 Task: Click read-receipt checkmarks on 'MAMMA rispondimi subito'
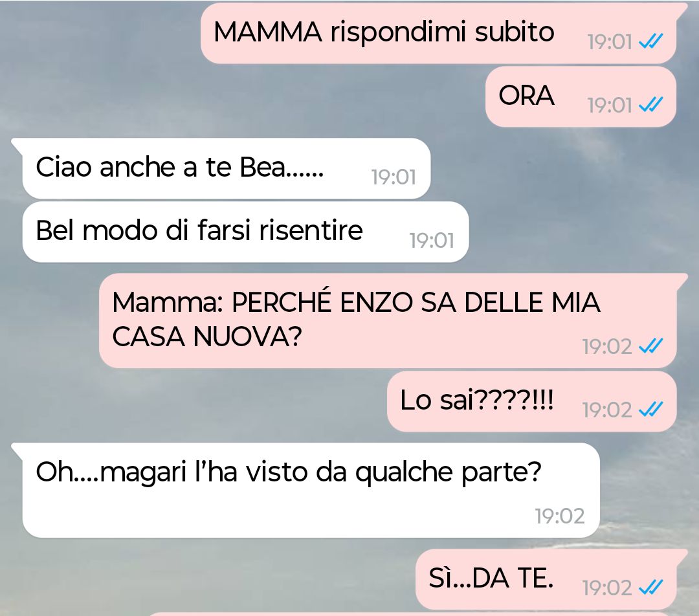click(x=651, y=41)
